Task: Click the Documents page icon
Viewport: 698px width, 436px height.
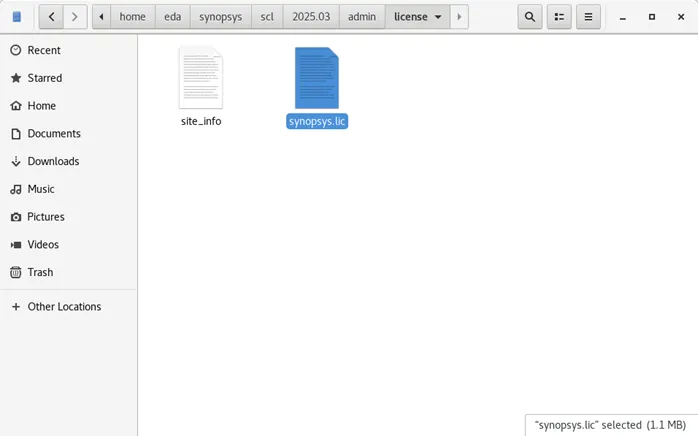Action: [16, 134]
